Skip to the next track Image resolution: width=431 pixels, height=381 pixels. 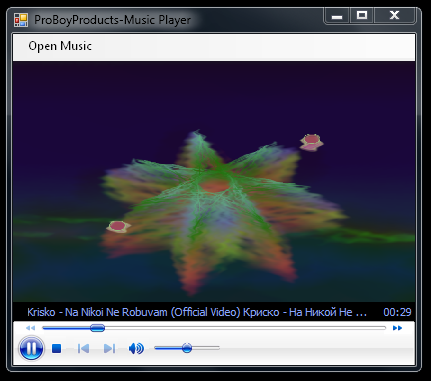109,348
